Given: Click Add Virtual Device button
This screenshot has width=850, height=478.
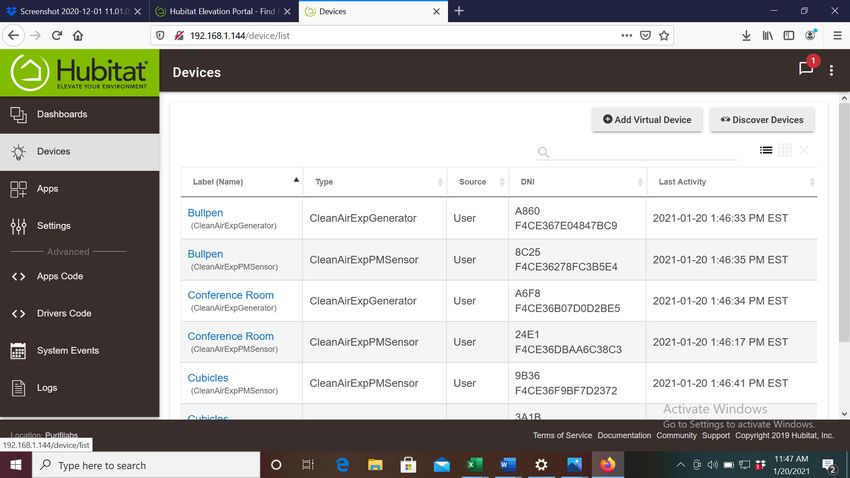Looking at the screenshot, I should pyautogui.click(x=647, y=120).
